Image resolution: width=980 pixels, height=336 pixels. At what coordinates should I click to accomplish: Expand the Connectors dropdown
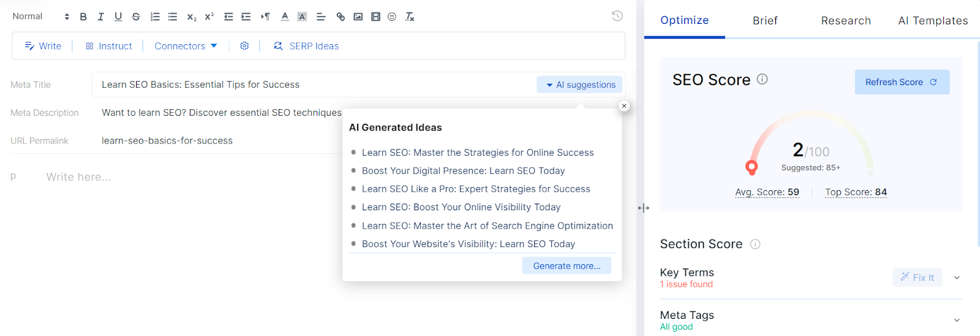pos(186,46)
